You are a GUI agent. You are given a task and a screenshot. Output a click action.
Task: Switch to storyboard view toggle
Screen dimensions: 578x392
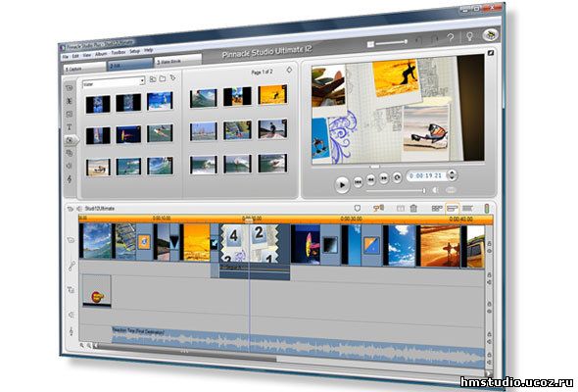tap(437, 209)
